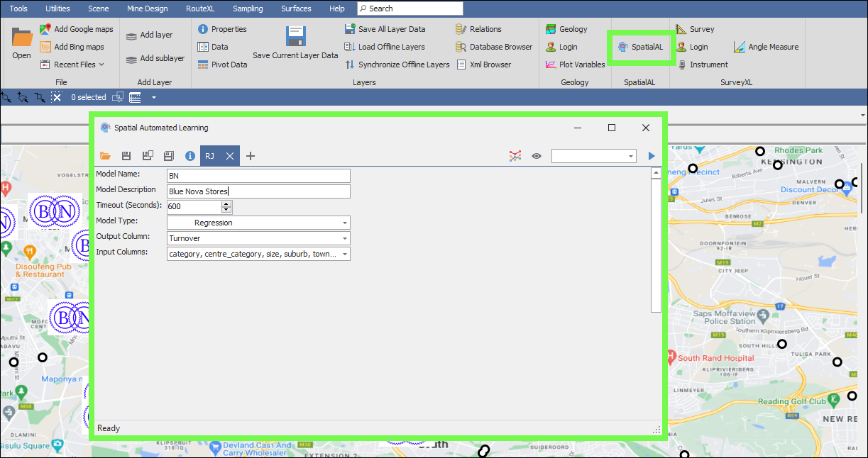Switch to the Surfaces ribbon tab

pyautogui.click(x=296, y=9)
